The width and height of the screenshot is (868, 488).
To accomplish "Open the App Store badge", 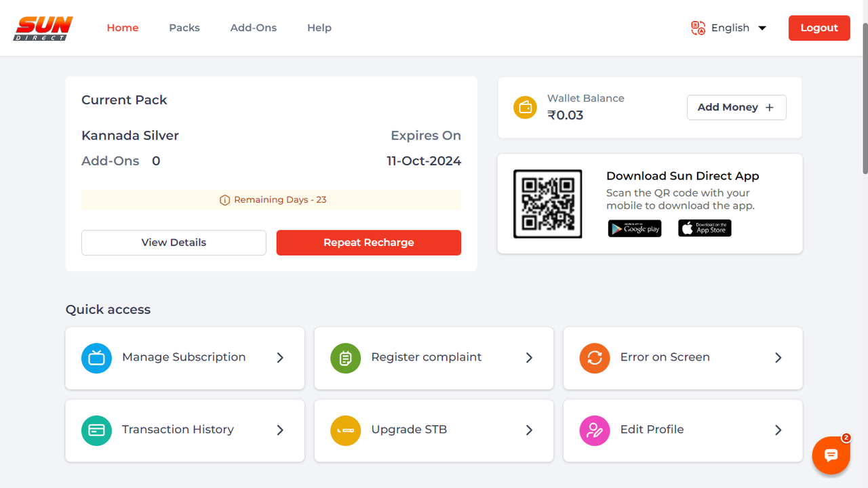I will click(705, 228).
